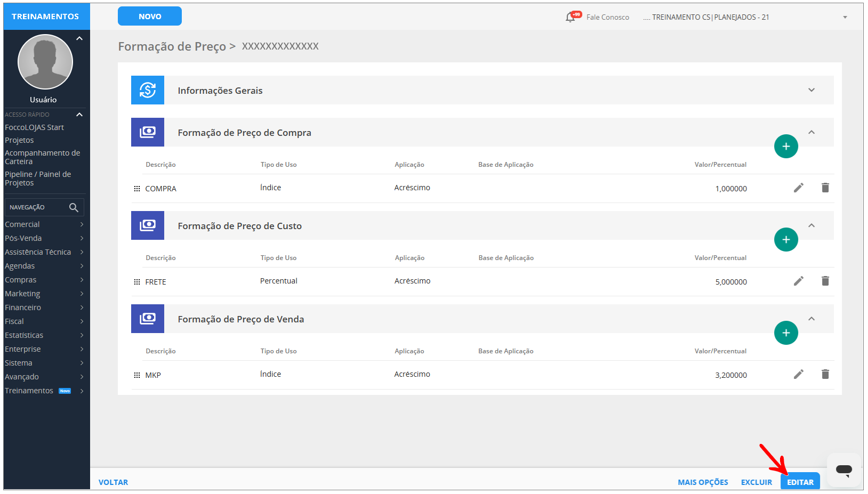This screenshot has height=494, width=868.
Task: Edit the COMPRA row with the pencil icon
Action: (x=798, y=188)
